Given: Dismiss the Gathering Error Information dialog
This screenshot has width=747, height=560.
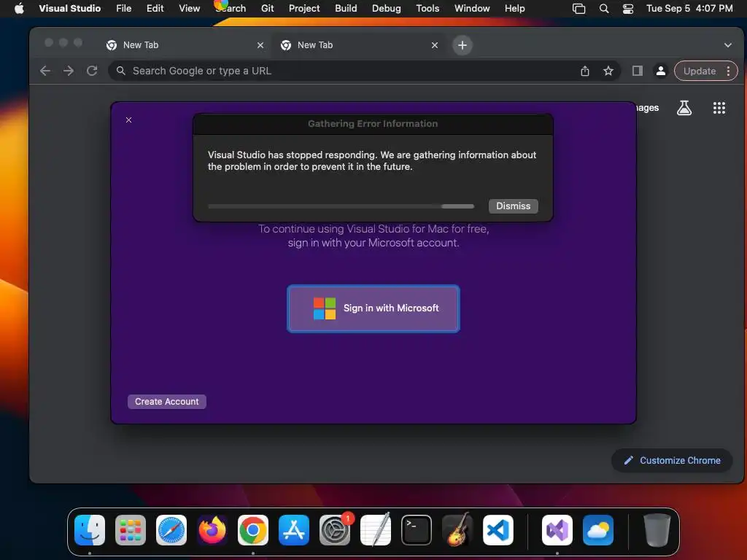Looking at the screenshot, I should point(513,206).
